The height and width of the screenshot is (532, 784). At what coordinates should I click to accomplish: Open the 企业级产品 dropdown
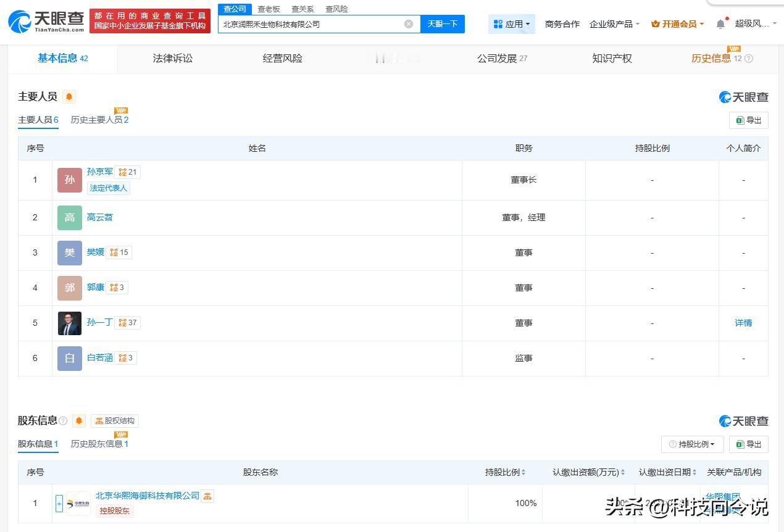(x=614, y=24)
